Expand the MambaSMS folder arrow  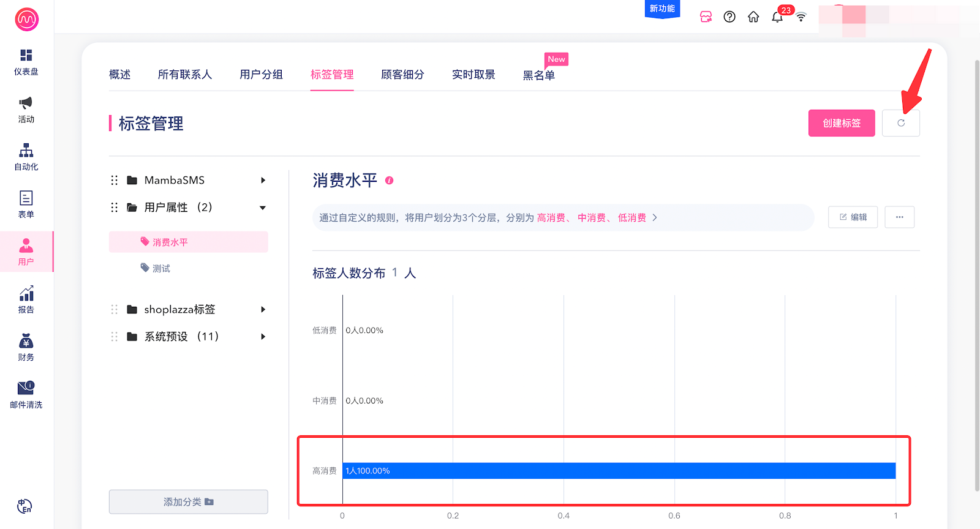click(x=263, y=181)
